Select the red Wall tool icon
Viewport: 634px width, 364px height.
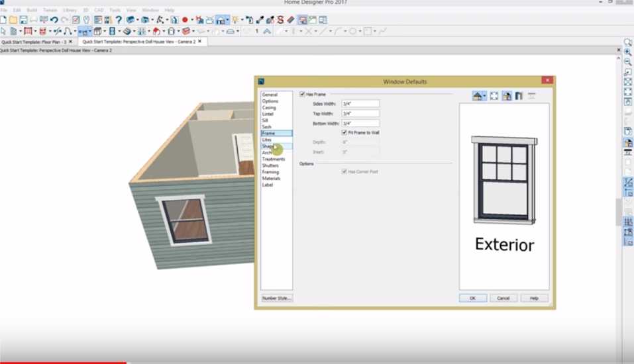28,31
